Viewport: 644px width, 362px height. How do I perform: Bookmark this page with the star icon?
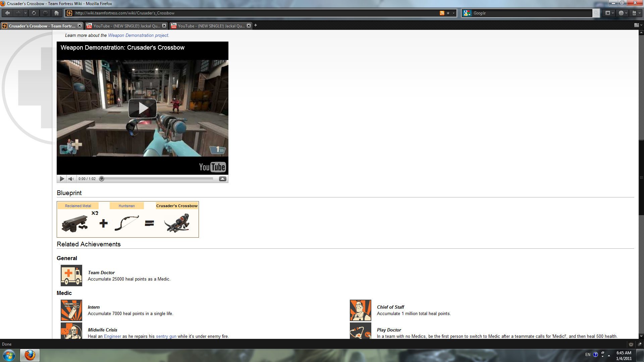point(448,13)
